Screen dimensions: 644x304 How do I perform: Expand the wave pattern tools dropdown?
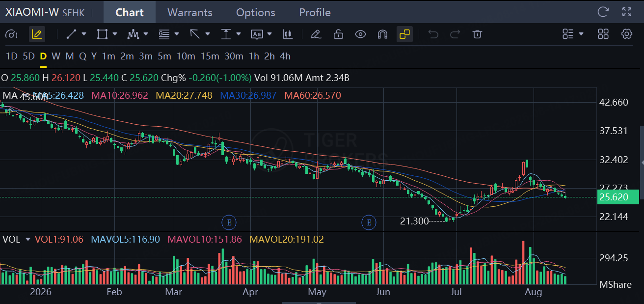pyautogui.click(x=146, y=34)
